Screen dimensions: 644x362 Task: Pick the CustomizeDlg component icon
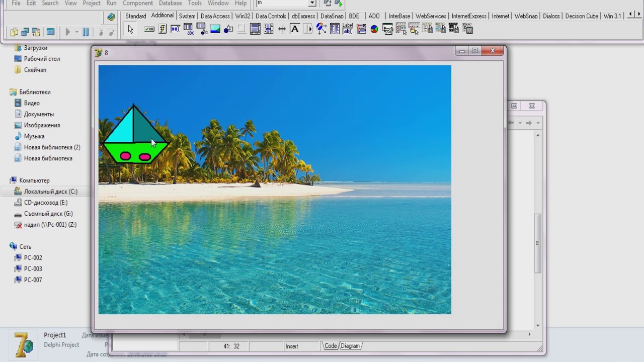pos(467,29)
